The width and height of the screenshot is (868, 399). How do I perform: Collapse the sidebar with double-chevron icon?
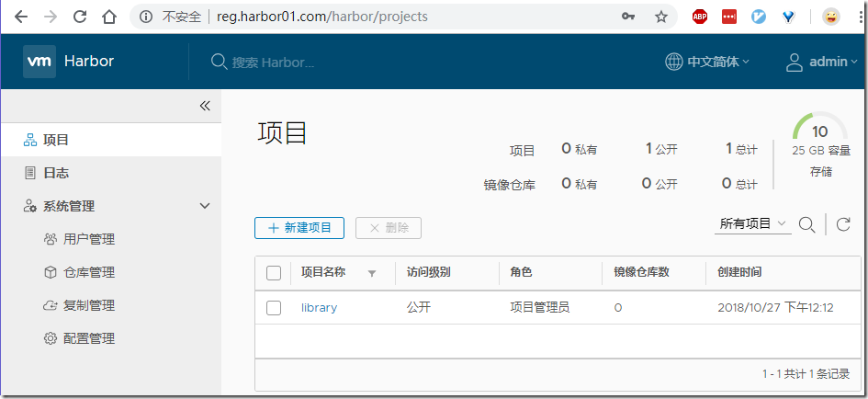[205, 106]
